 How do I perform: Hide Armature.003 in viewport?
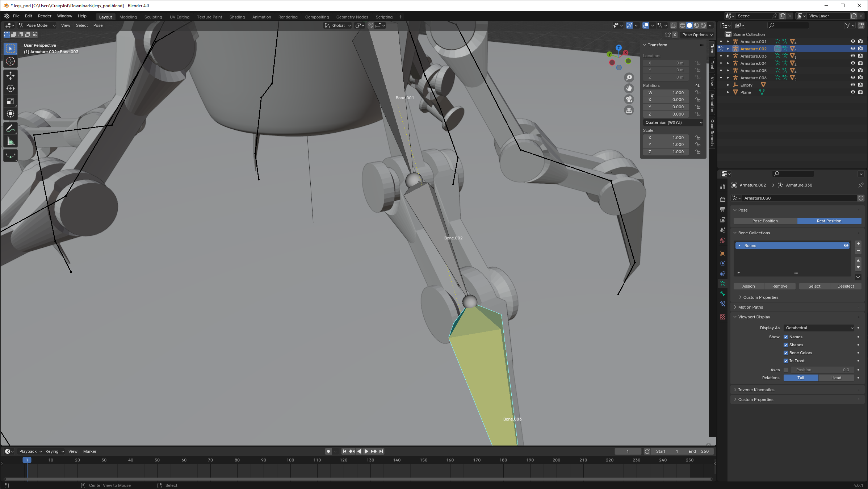pos(852,56)
